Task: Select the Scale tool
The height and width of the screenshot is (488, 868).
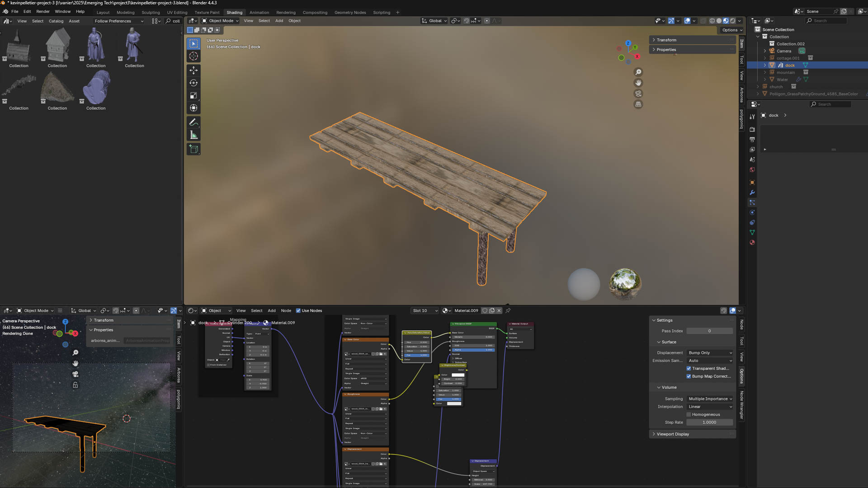Action: click(193, 95)
